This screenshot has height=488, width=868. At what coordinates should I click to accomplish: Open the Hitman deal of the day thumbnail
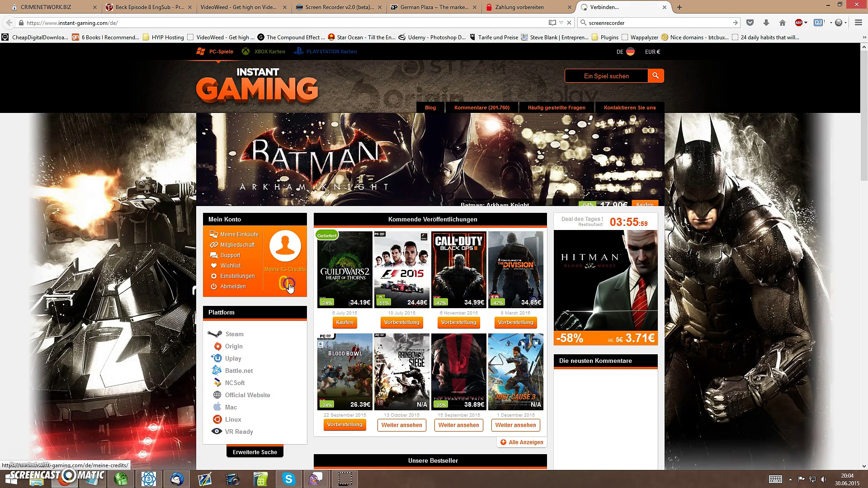tap(605, 280)
